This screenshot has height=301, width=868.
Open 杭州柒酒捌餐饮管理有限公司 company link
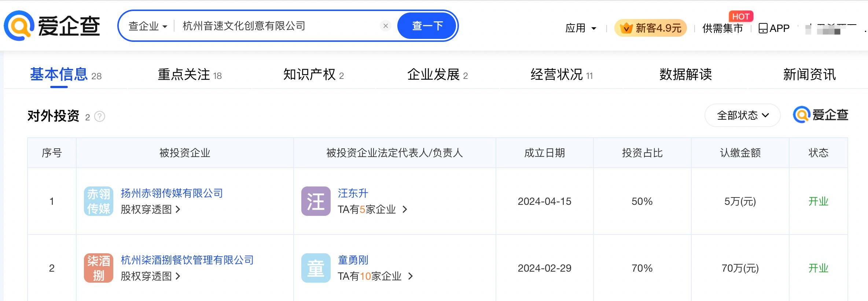(187, 260)
